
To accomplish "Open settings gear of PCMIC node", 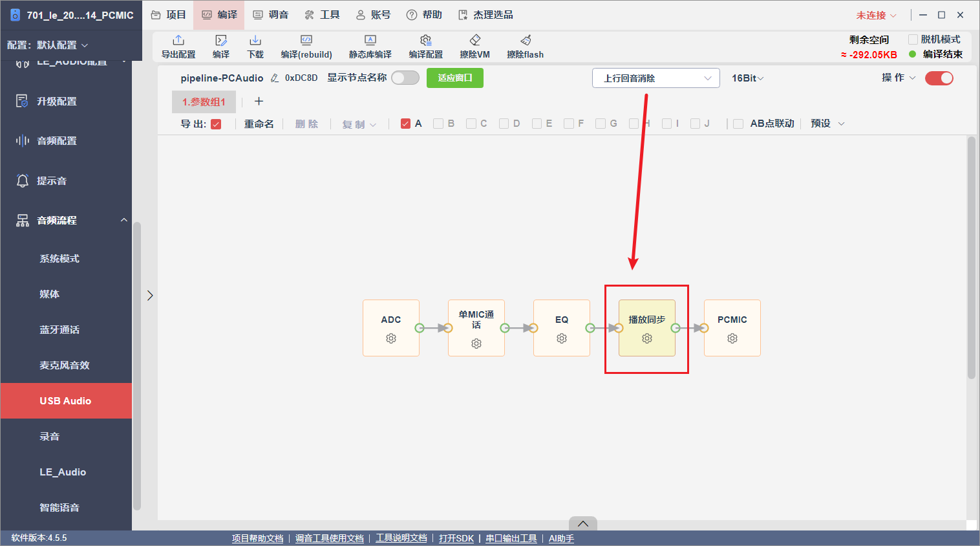I will 732,338.
